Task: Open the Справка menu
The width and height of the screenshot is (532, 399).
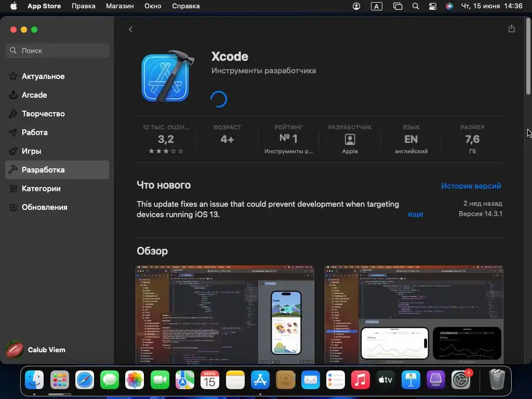Action: (185, 6)
